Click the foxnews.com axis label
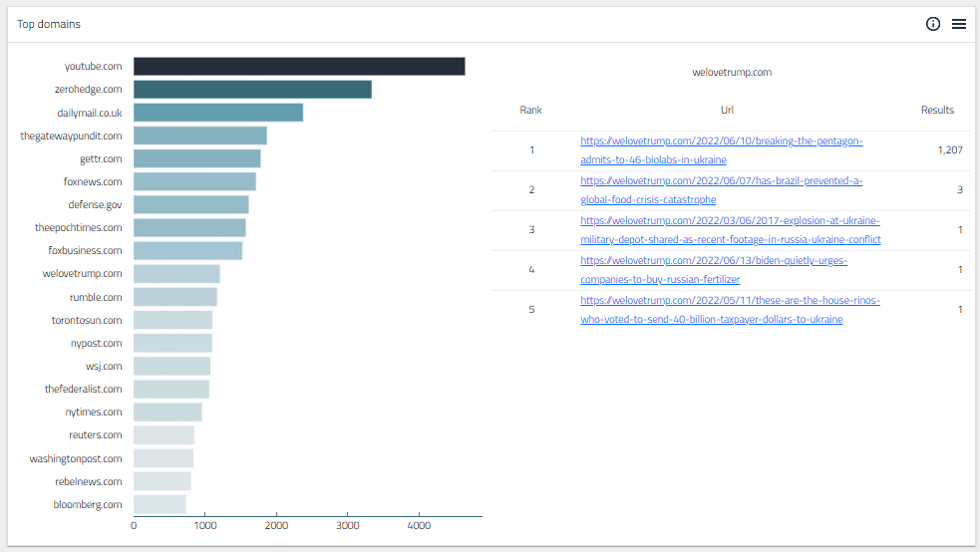Image resolution: width=980 pixels, height=552 pixels. point(93,181)
